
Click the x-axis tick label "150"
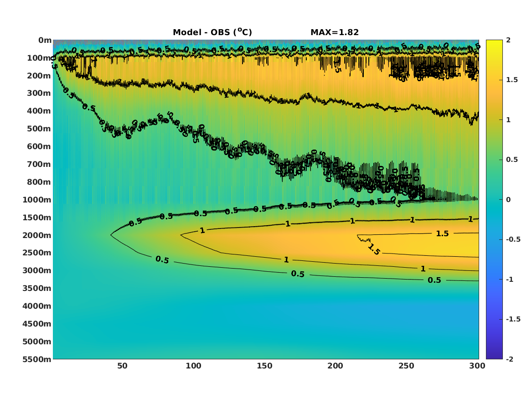pos(264,366)
